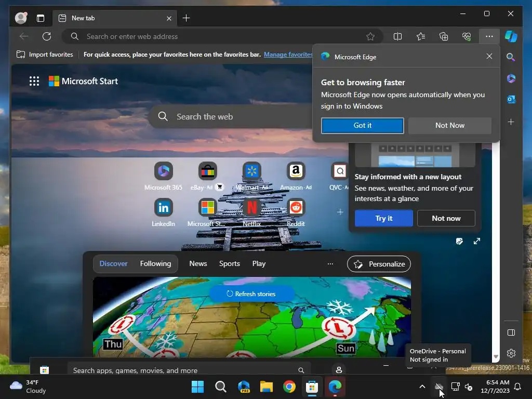Click the Personalize button
532x399 pixels.
tap(379, 264)
